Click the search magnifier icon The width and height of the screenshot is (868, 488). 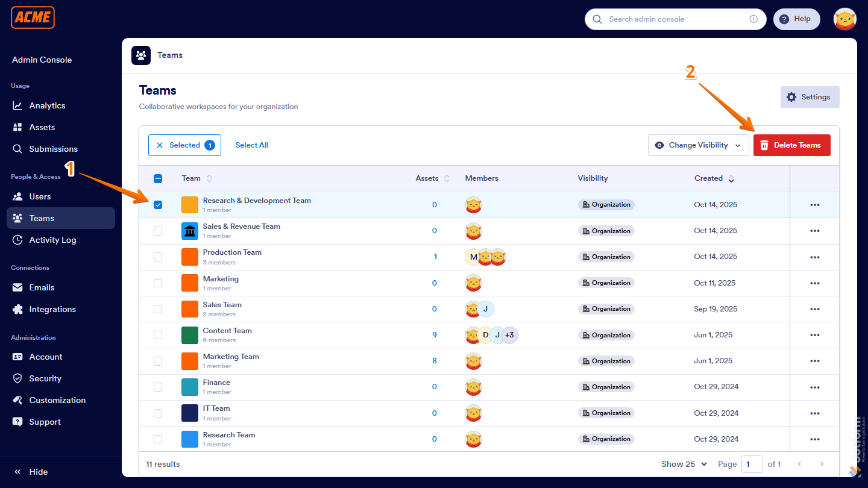(x=597, y=19)
